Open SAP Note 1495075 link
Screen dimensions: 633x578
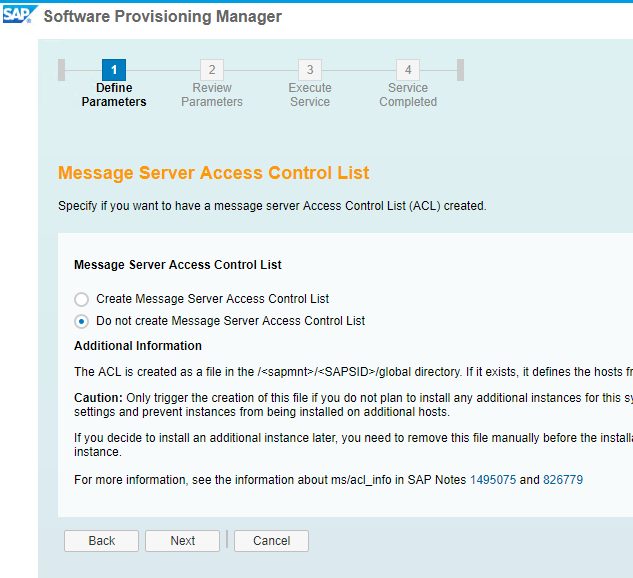tap(493, 480)
